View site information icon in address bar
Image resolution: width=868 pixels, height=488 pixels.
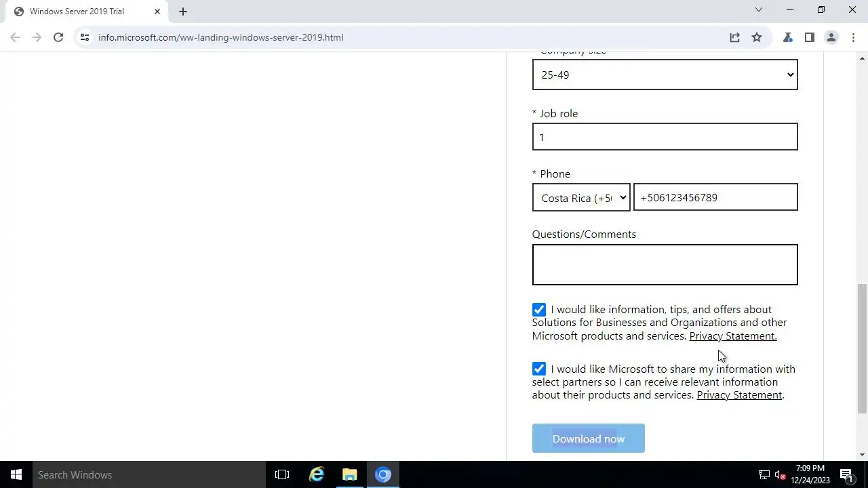click(x=84, y=37)
